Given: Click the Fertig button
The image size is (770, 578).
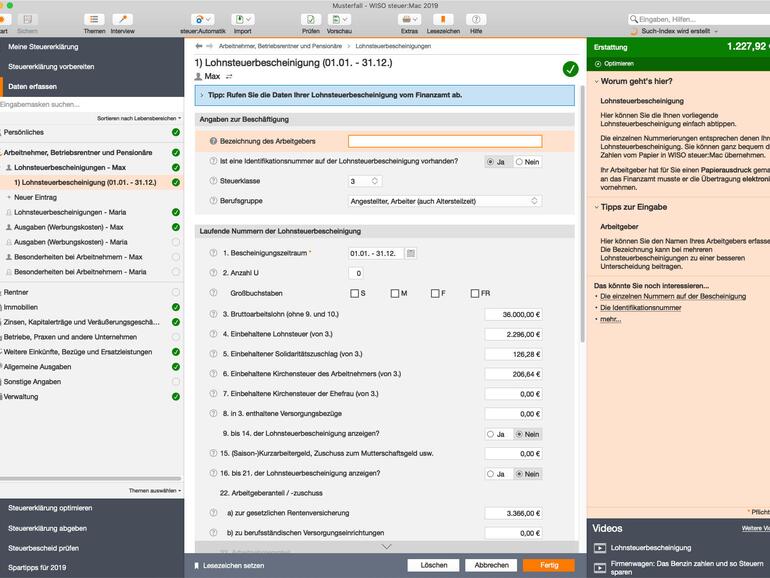Looking at the screenshot, I should 549,565.
